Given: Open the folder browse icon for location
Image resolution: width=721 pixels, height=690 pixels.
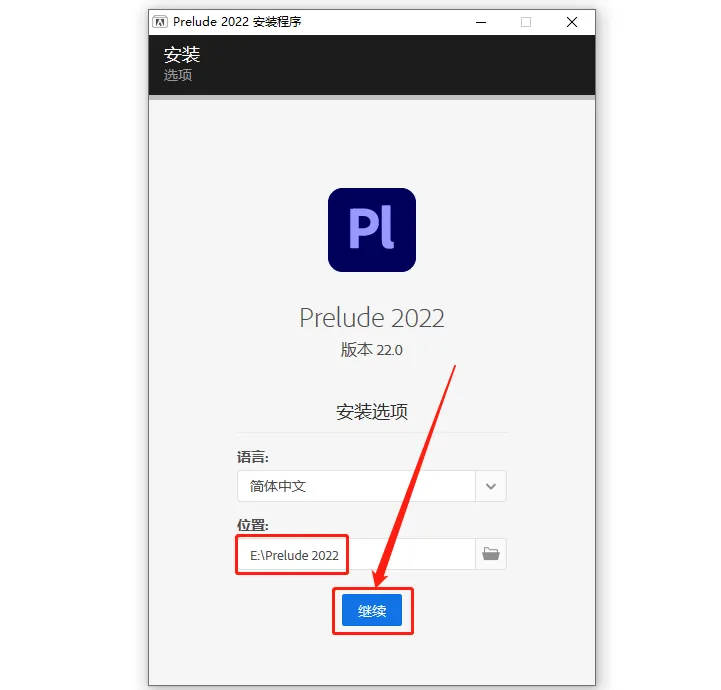Looking at the screenshot, I should click(491, 554).
